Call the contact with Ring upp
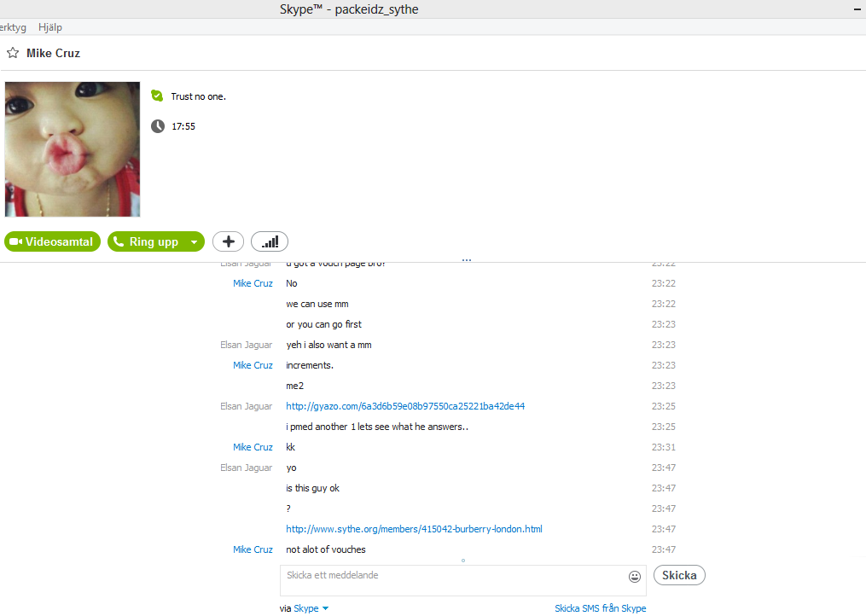The height and width of the screenshot is (616, 866). tap(147, 241)
